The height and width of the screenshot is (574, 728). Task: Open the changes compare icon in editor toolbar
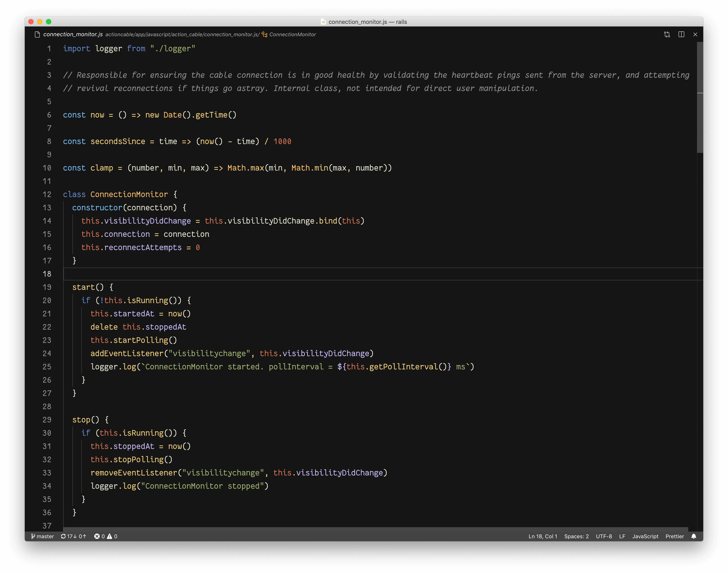[x=667, y=34]
